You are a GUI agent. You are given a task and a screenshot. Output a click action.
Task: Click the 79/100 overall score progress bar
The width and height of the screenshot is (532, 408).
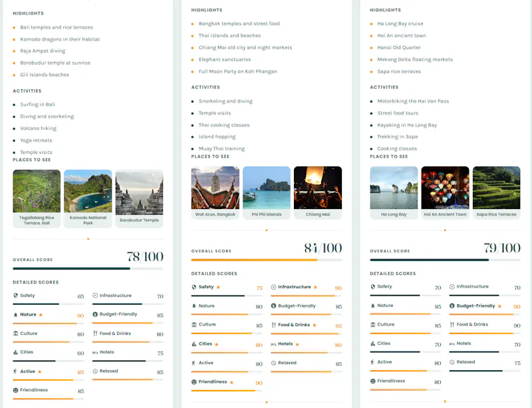point(445,260)
